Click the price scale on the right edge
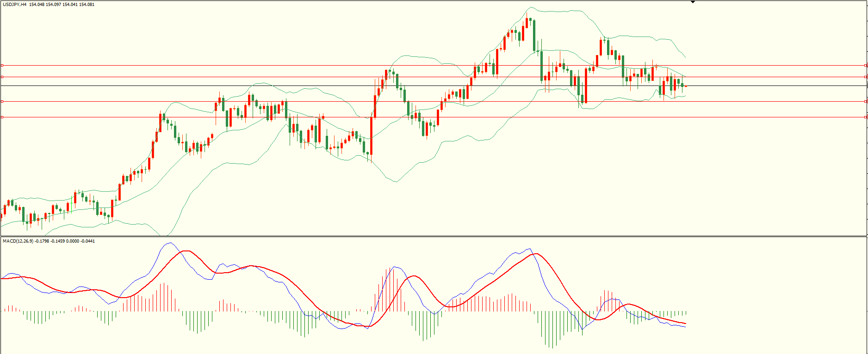This screenshot has width=868, height=354. click(867, 139)
